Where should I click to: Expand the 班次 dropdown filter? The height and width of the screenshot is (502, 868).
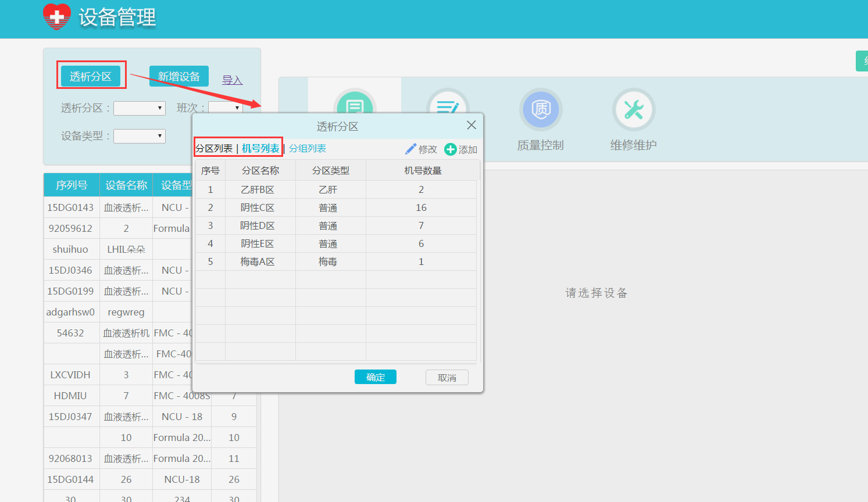226,107
